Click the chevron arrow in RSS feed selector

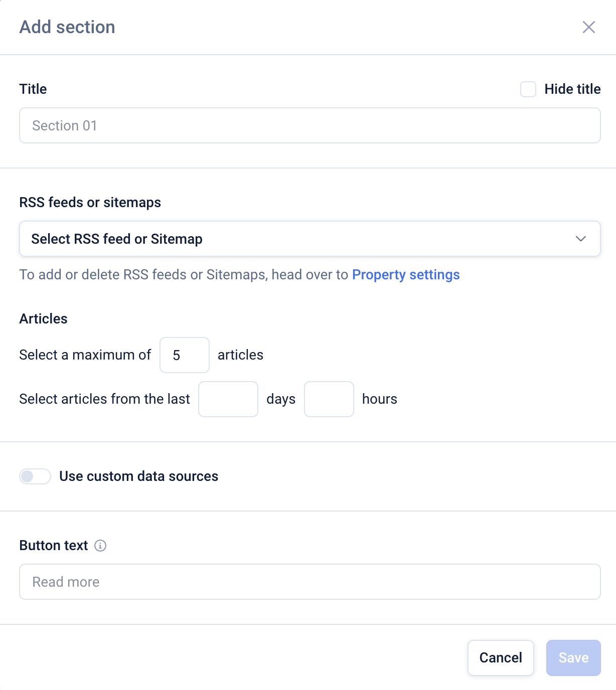[x=580, y=239]
